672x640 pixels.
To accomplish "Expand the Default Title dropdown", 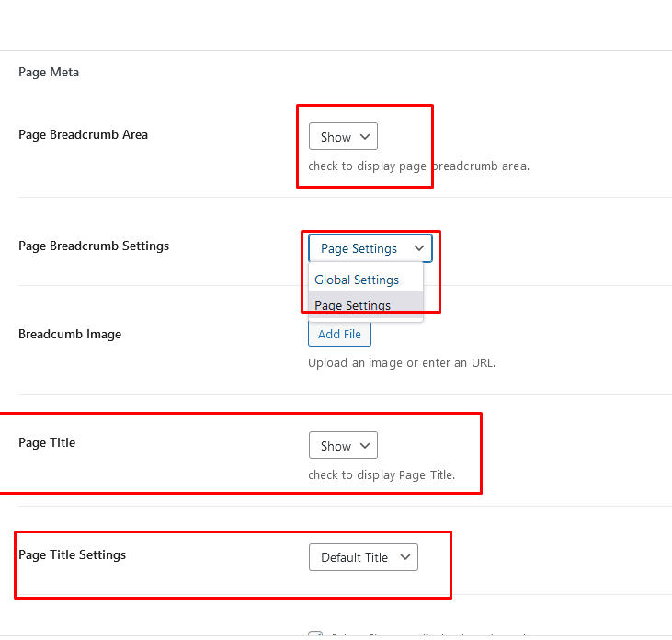I will tap(362, 557).
